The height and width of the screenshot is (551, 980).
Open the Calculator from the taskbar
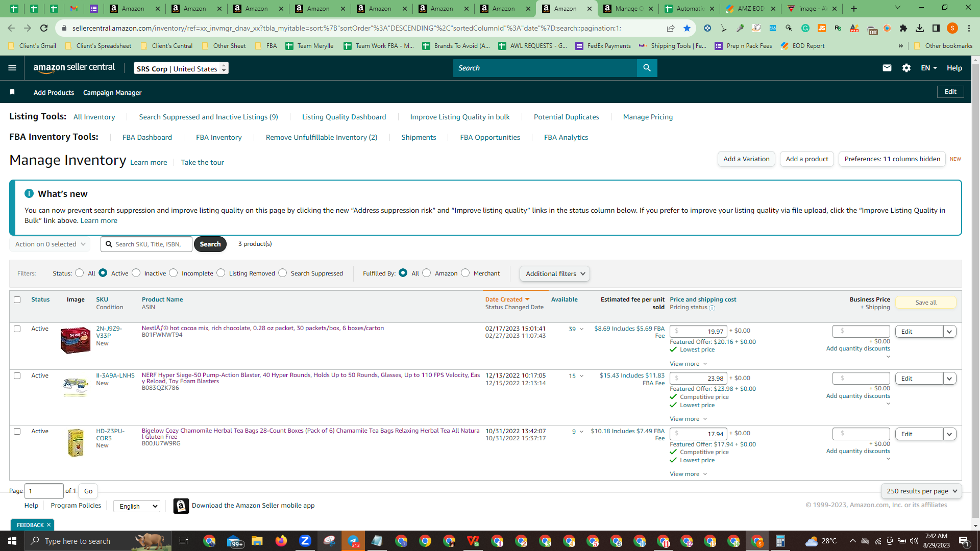(x=780, y=541)
